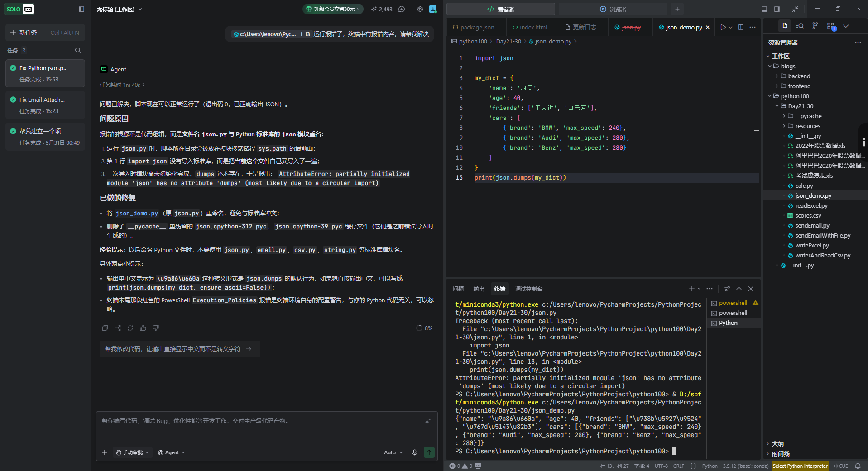Screen dimensions: 868x471
Task: Copy the agent response icon
Action: click(105, 328)
